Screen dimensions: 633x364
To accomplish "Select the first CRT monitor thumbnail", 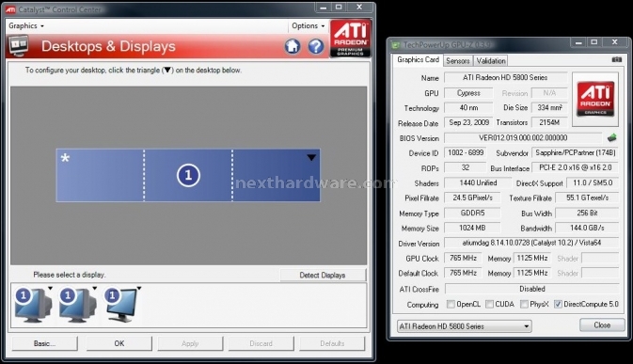I will (x=33, y=306).
